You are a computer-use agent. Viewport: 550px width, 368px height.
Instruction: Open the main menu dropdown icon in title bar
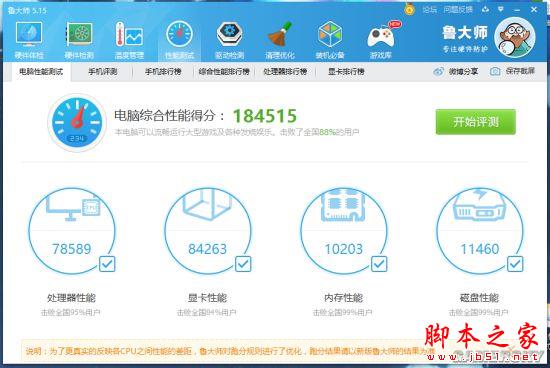501,9
